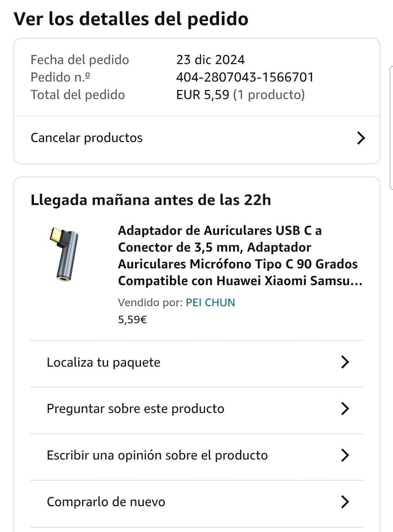Click the scrollbar on the right edge

(x=391, y=127)
